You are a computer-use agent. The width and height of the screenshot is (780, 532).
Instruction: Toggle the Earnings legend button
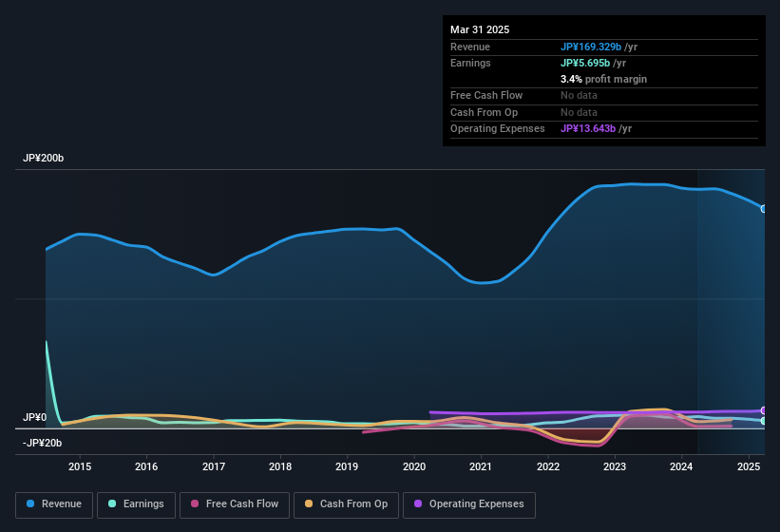(136, 504)
